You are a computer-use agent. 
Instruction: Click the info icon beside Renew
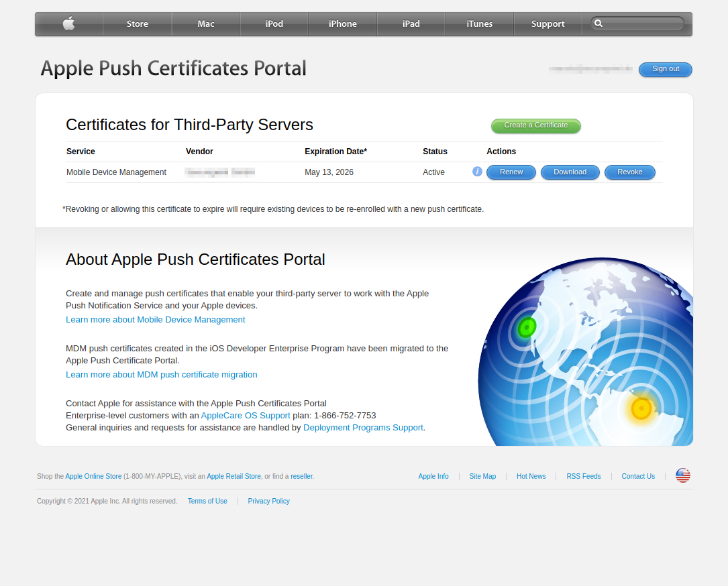click(x=477, y=172)
